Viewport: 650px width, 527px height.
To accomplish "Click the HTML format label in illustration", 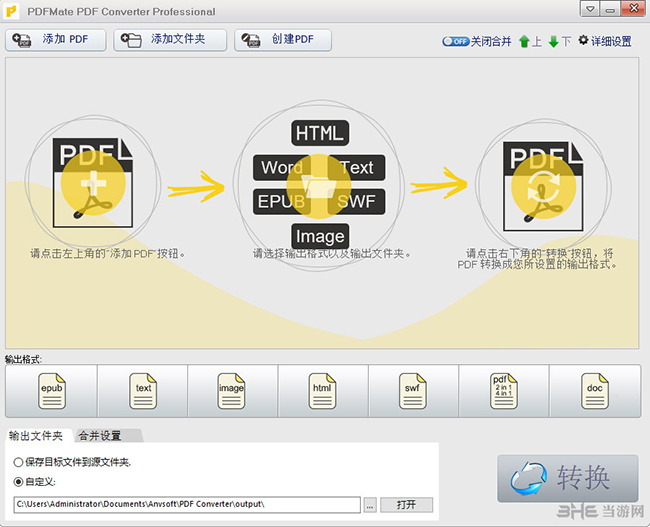I will [x=320, y=133].
